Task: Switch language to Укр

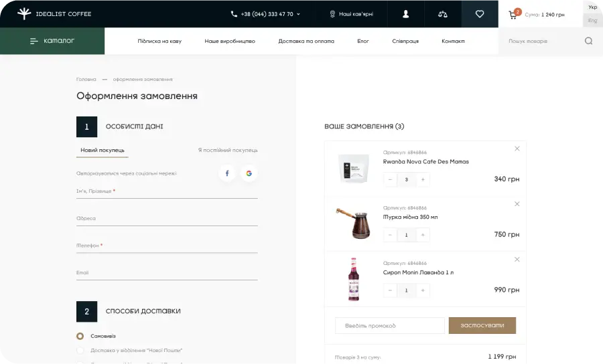Action: pyautogui.click(x=593, y=7)
